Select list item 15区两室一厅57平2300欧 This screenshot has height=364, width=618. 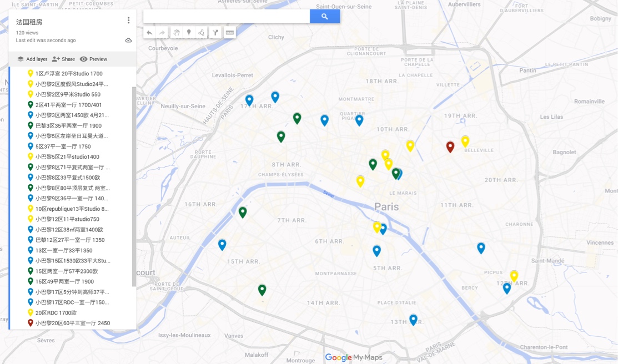(x=67, y=271)
